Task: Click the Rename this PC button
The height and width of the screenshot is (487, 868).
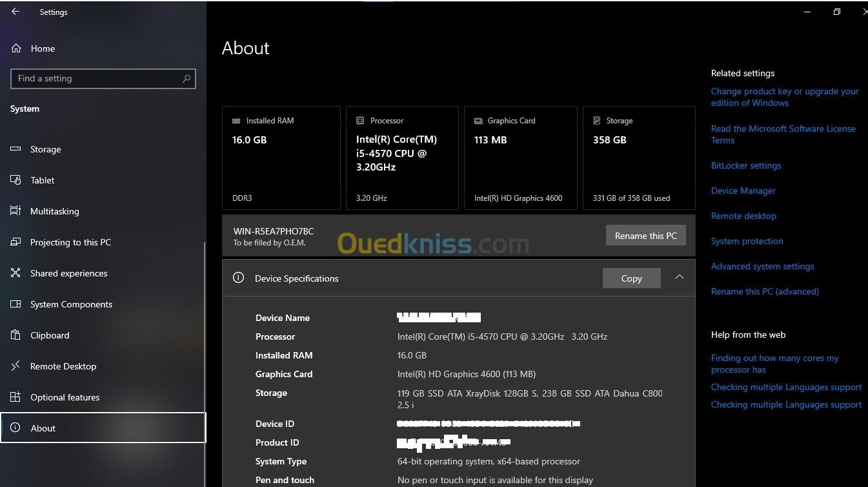Action: (x=645, y=236)
